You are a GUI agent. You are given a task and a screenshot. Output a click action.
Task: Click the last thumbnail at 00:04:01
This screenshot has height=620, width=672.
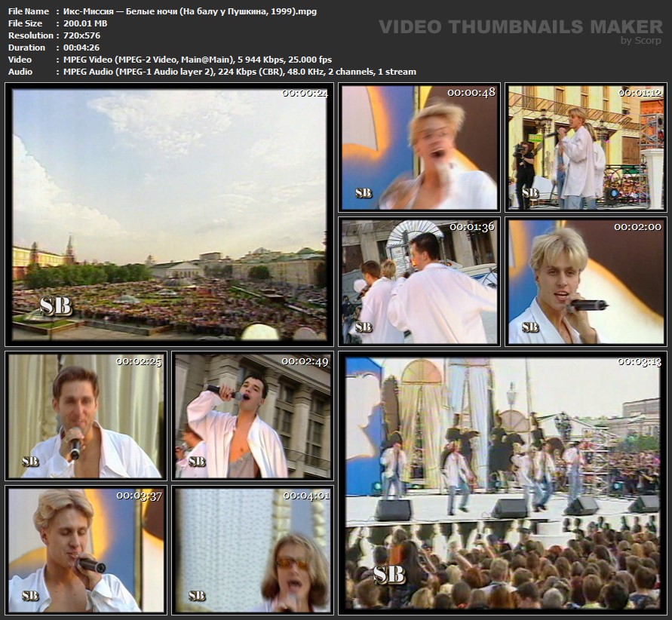(x=252, y=550)
